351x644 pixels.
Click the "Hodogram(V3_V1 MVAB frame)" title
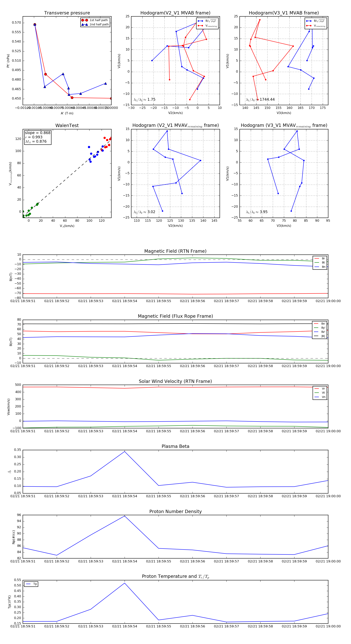[x=284, y=13]
